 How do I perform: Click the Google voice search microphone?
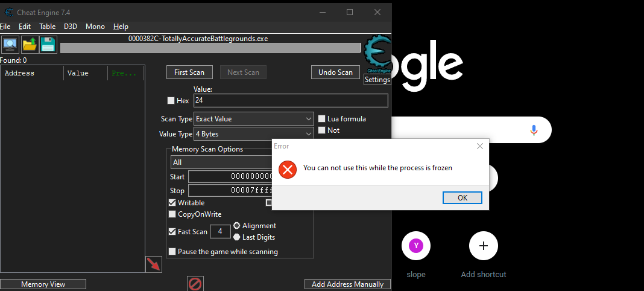click(534, 130)
